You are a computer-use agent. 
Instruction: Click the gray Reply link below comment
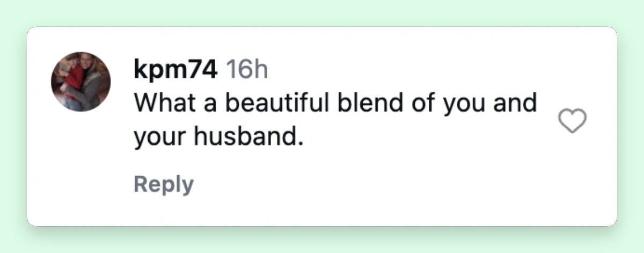click(164, 184)
